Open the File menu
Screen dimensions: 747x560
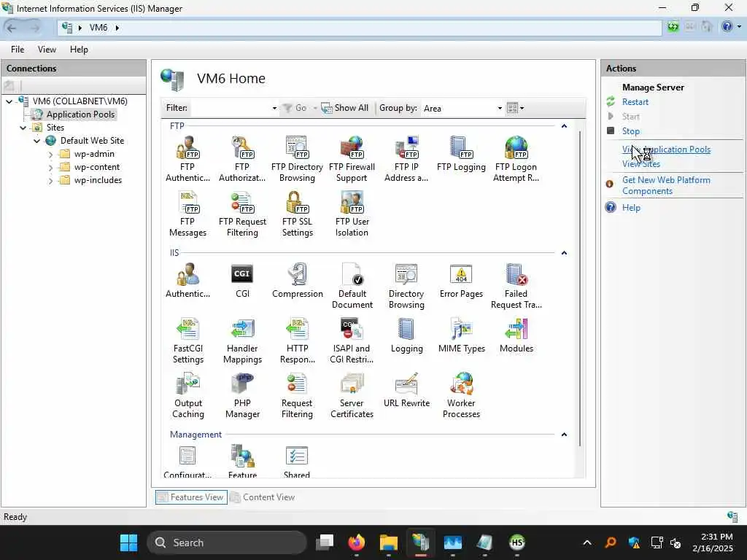(18, 50)
